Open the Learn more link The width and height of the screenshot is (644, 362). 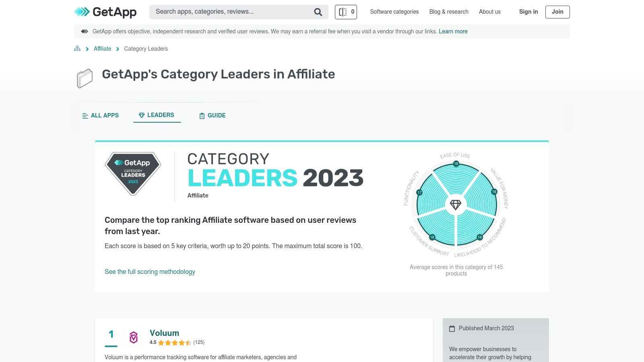pos(453,31)
